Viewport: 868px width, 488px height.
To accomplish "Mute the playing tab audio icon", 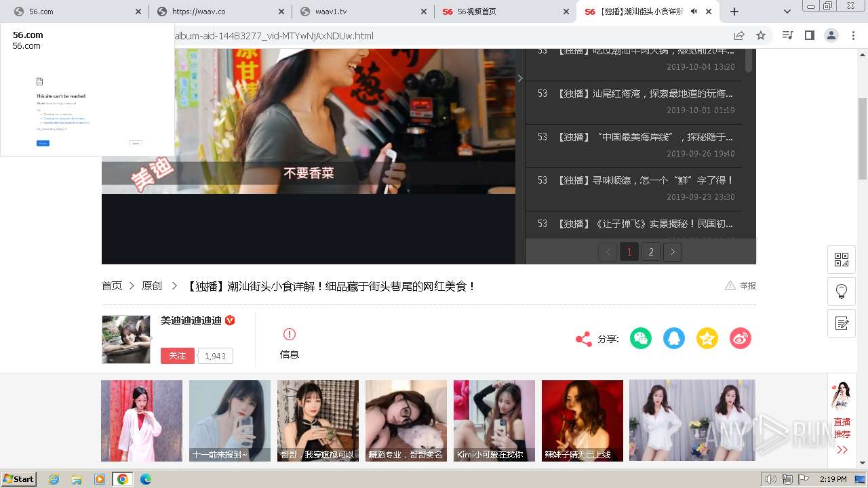I will 694,12.
